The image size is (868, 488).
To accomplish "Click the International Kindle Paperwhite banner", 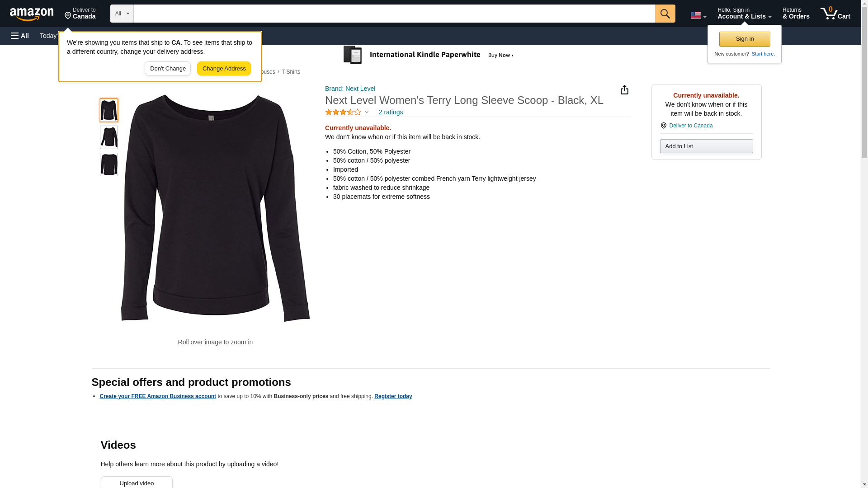I will pyautogui.click(x=429, y=55).
